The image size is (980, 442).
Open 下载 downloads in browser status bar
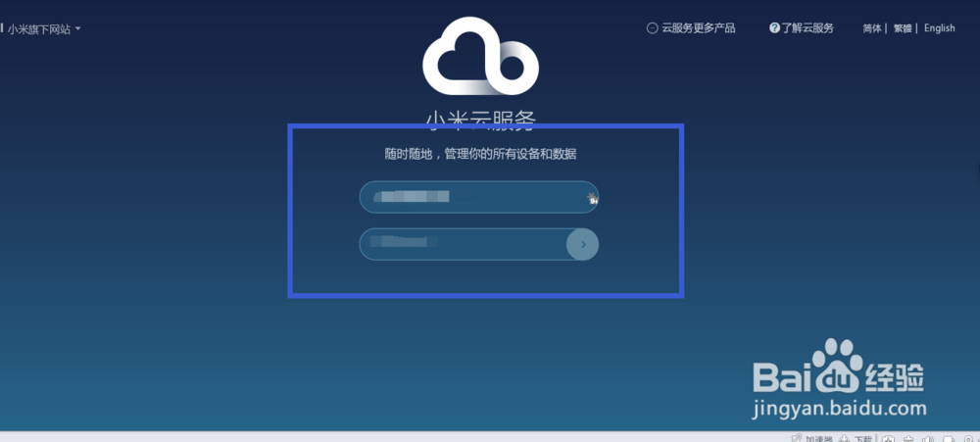[x=863, y=439]
